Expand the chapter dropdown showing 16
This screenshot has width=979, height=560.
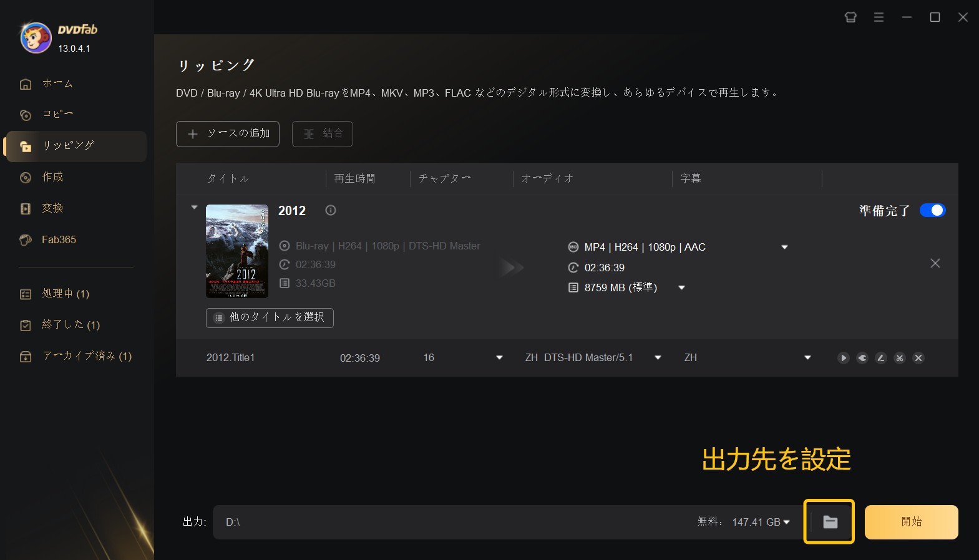[x=499, y=357]
